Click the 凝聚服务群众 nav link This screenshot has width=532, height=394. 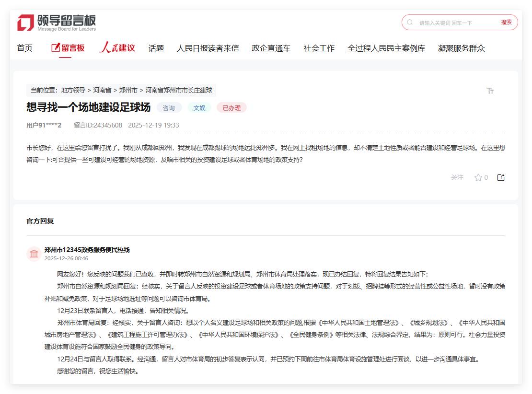[x=461, y=48]
